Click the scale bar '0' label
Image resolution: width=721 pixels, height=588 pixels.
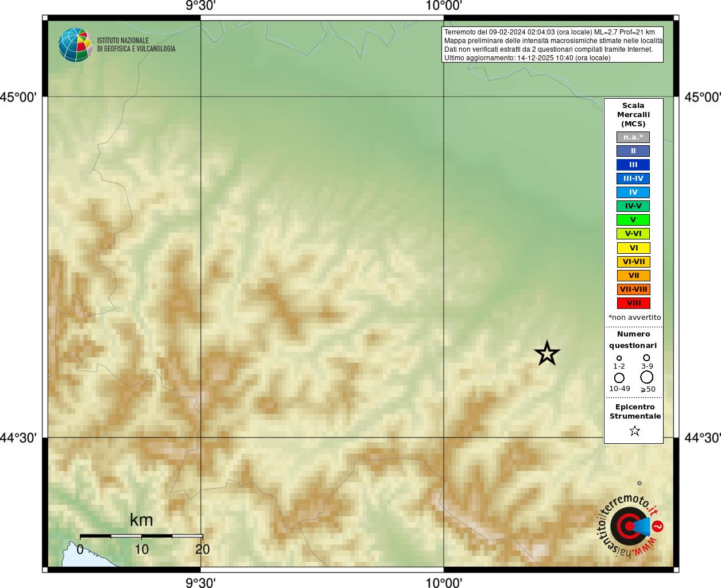point(80,550)
